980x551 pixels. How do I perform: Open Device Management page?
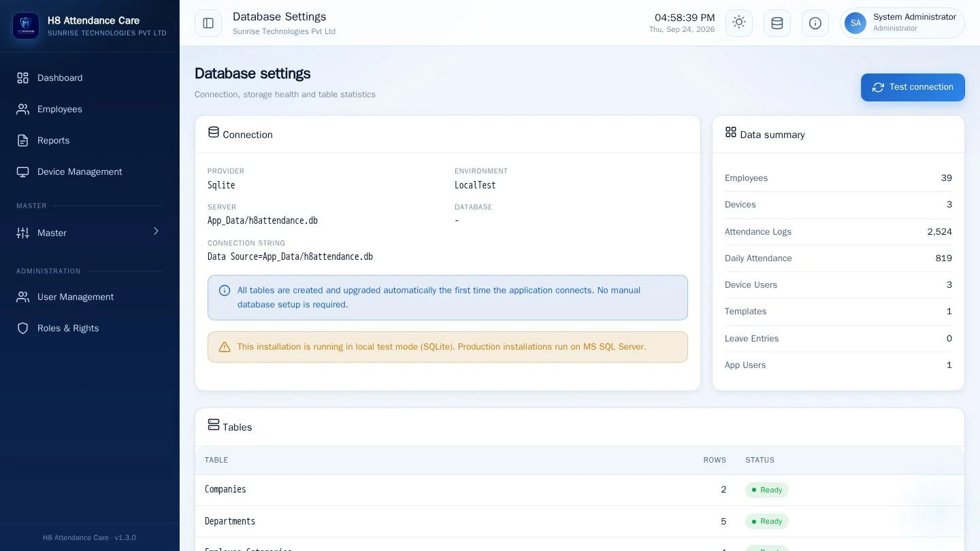tap(90, 171)
